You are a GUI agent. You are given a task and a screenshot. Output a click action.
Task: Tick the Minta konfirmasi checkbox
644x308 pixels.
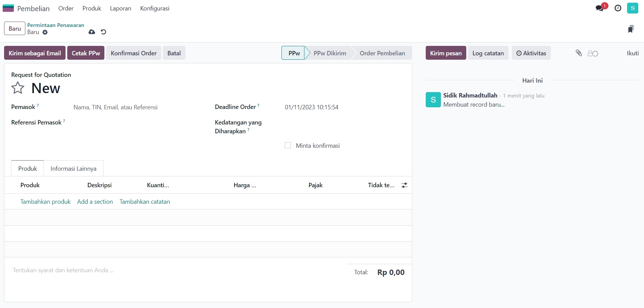point(288,145)
